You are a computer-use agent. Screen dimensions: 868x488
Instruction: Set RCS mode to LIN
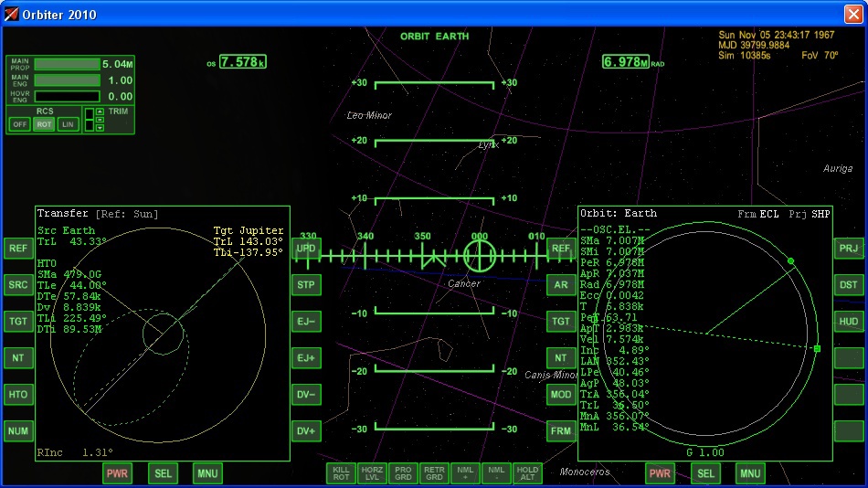coord(69,124)
